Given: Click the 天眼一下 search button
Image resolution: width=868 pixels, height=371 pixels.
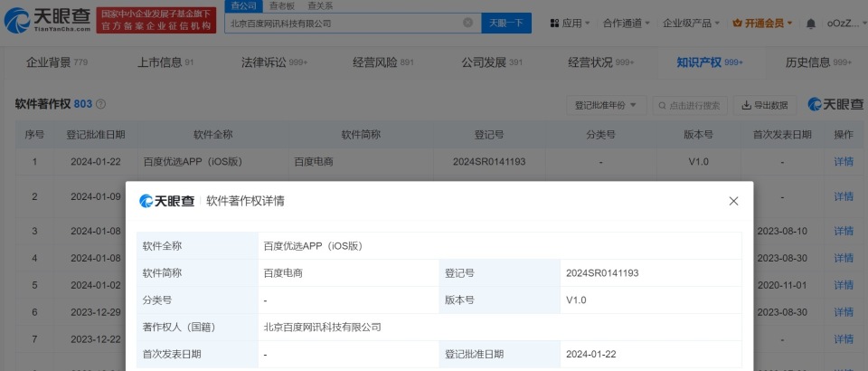Looking at the screenshot, I should coord(506,24).
